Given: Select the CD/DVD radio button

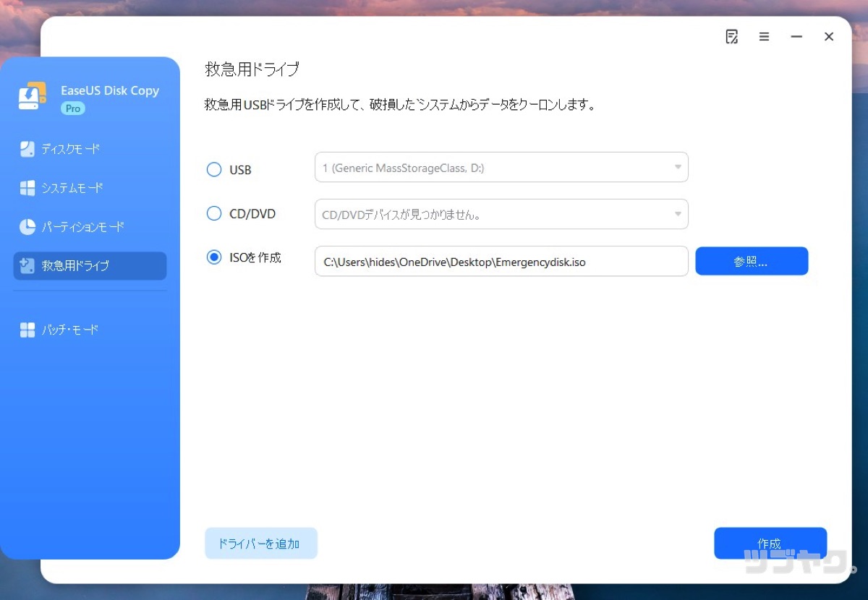Looking at the screenshot, I should (x=213, y=213).
